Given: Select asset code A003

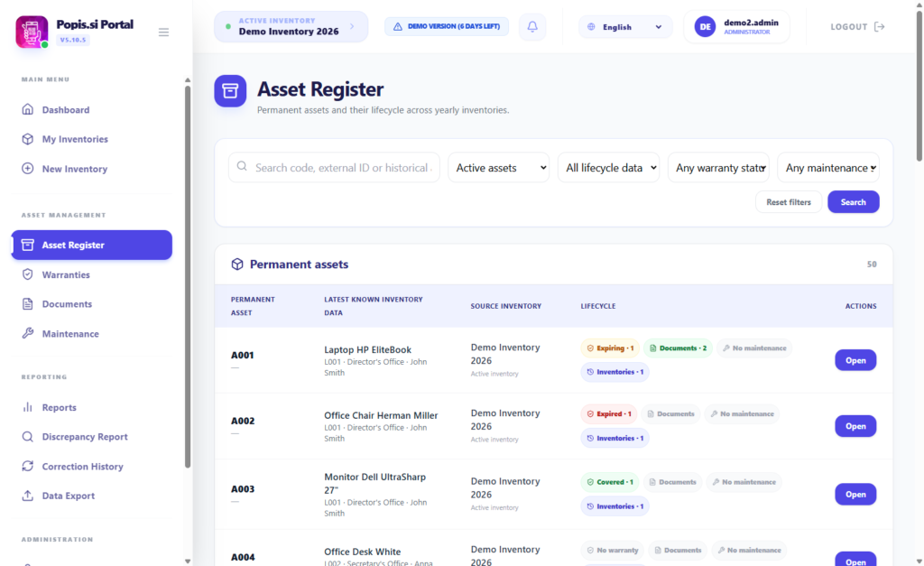Looking at the screenshot, I should click(x=243, y=488).
